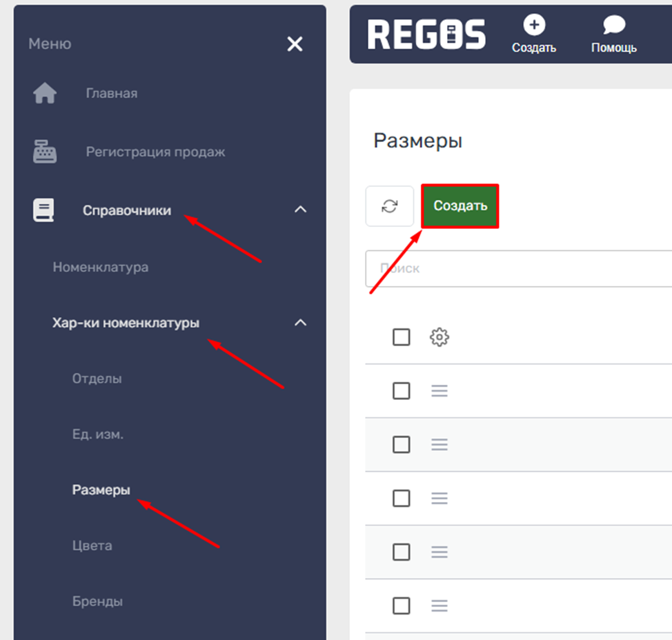Click the refresh icon button
672x640 pixels.
coord(390,206)
